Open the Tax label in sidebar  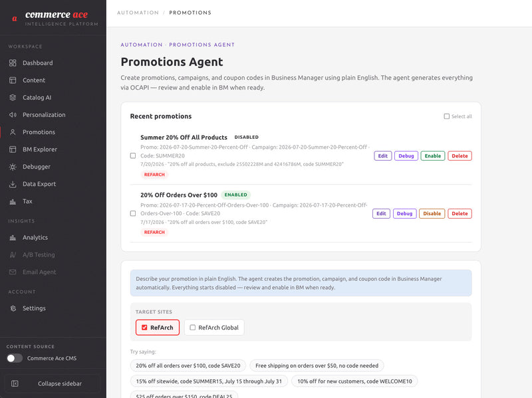27,201
